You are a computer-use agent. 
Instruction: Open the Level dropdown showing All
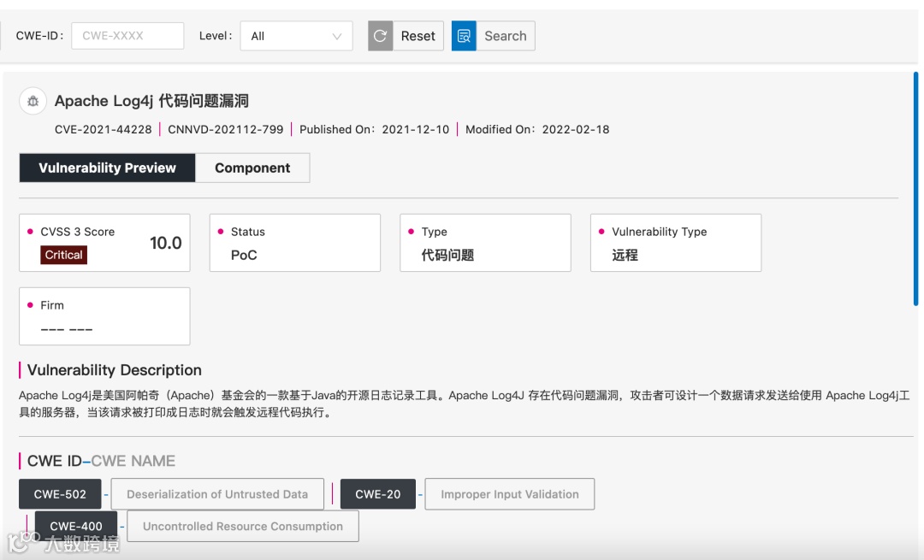tap(296, 36)
